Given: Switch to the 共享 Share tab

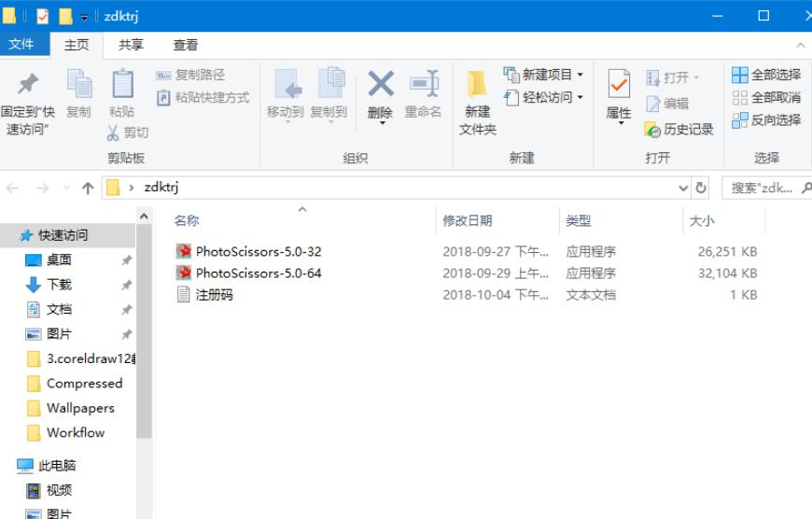Looking at the screenshot, I should click(131, 45).
